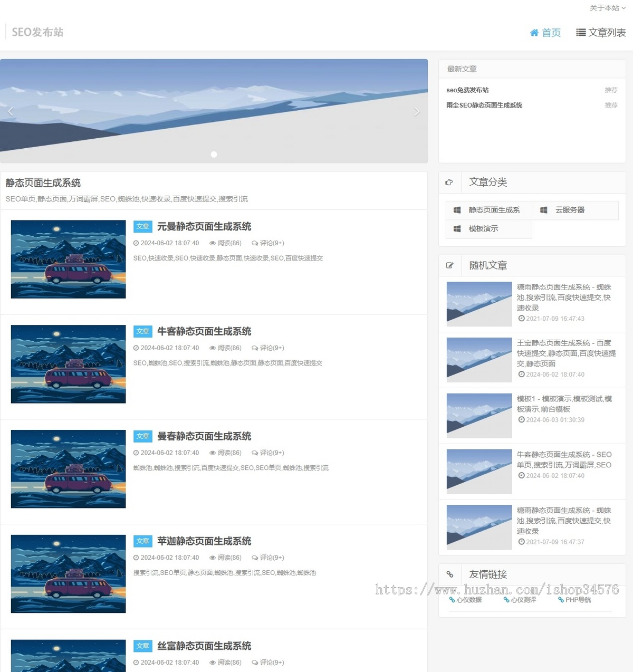Click the eye icon on 牛客 article
Screen dimensions: 633x672
click(213, 349)
